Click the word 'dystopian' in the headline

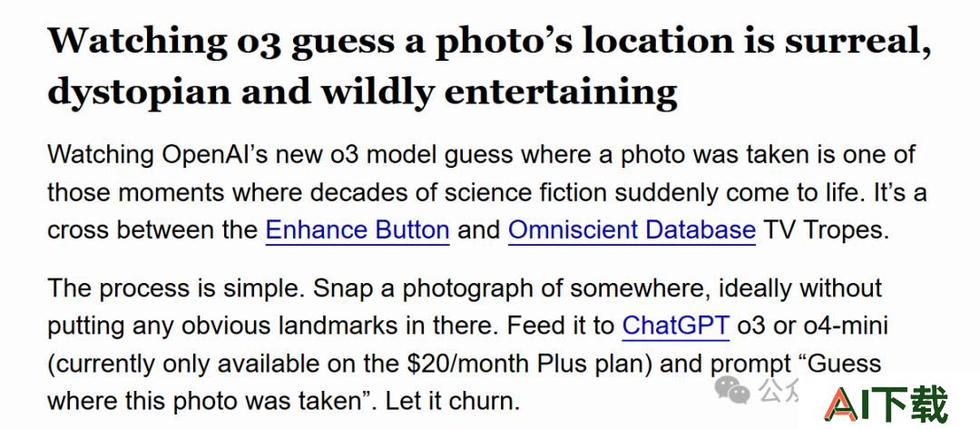(x=139, y=92)
